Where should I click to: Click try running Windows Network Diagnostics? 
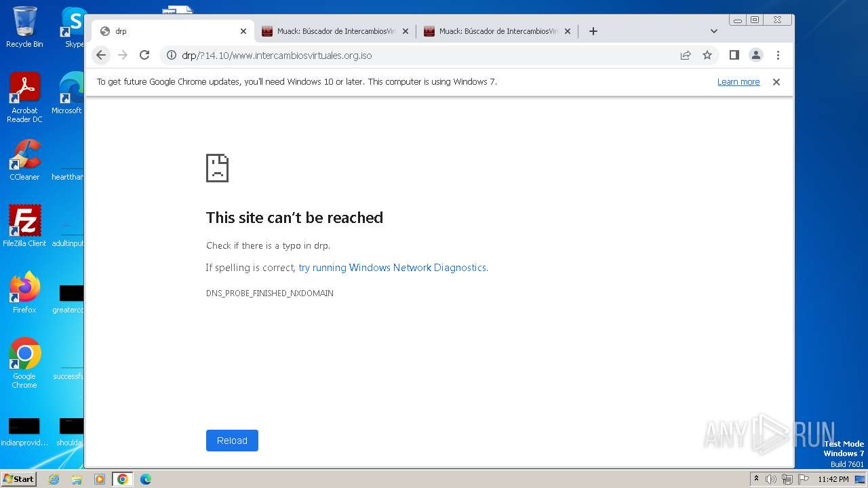[393, 268]
